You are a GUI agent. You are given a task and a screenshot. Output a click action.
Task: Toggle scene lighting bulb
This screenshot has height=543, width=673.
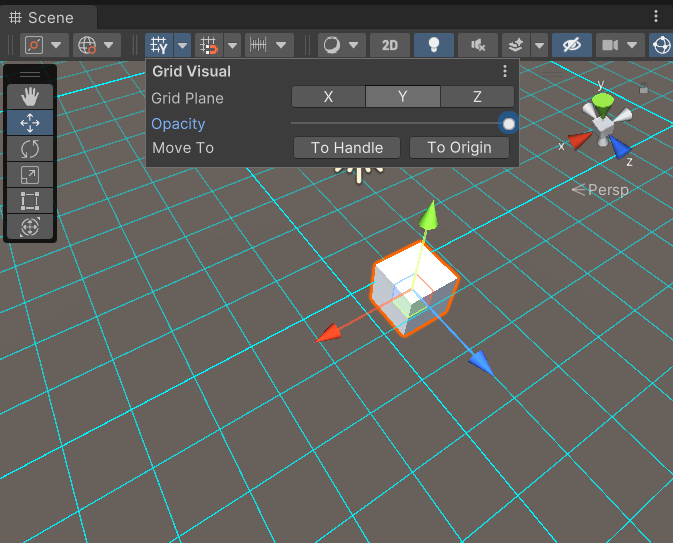(434, 45)
